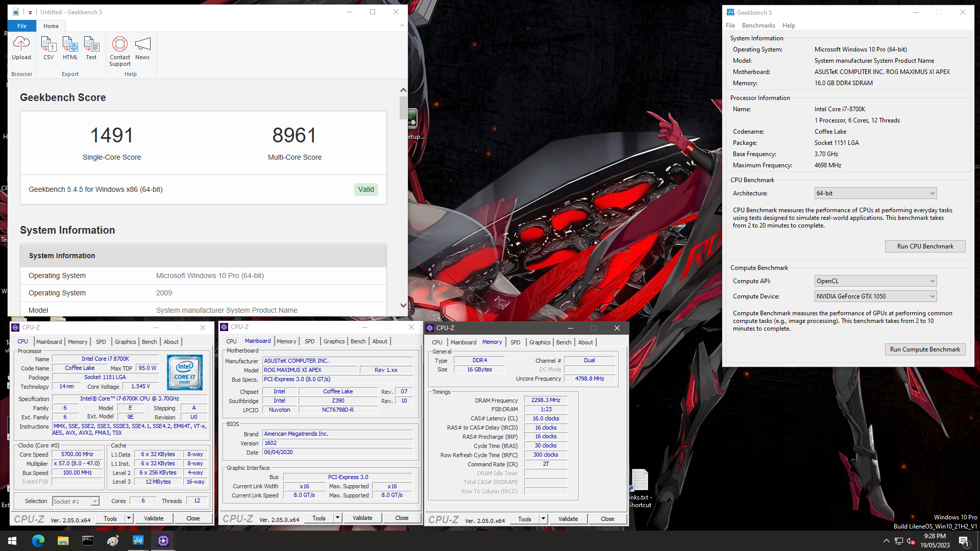Click Geekbench icon in Geekbench 5 title bar
980x551 pixels.
click(x=730, y=12)
